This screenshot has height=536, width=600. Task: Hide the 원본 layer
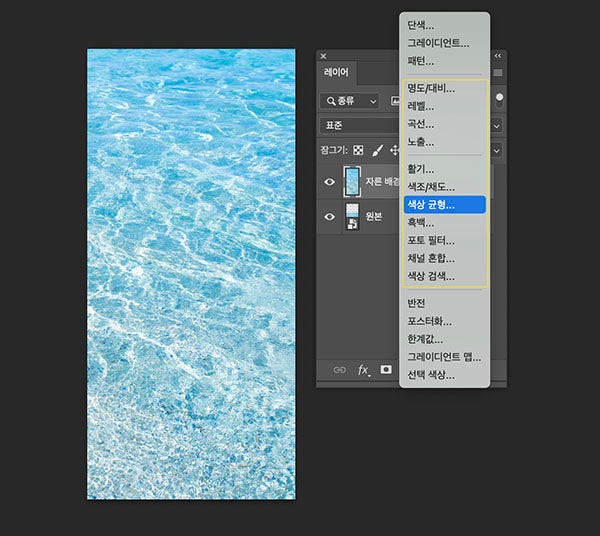[330, 216]
